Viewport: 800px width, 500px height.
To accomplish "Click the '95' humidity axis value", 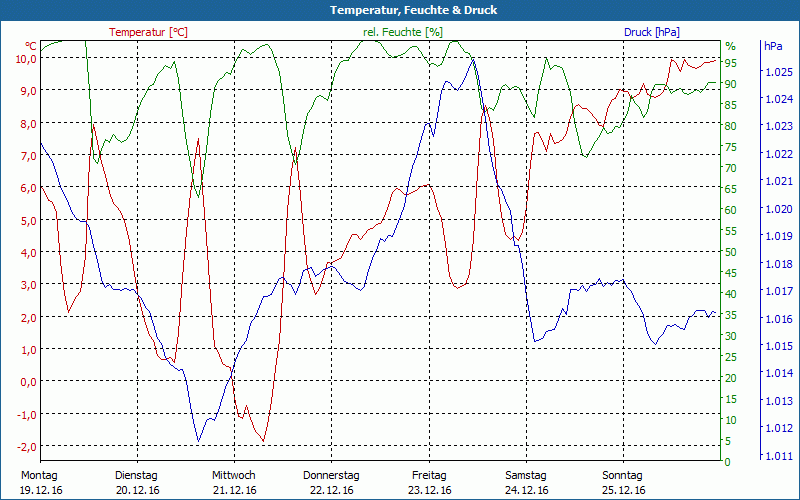I will (x=731, y=63).
